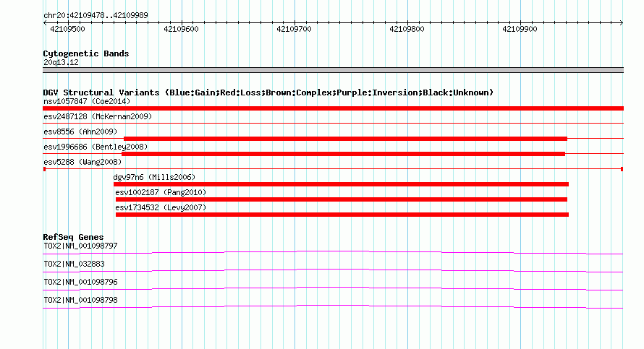
Task: Click the gray 20q13.12 cytoband bar
Action: (333, 70)
